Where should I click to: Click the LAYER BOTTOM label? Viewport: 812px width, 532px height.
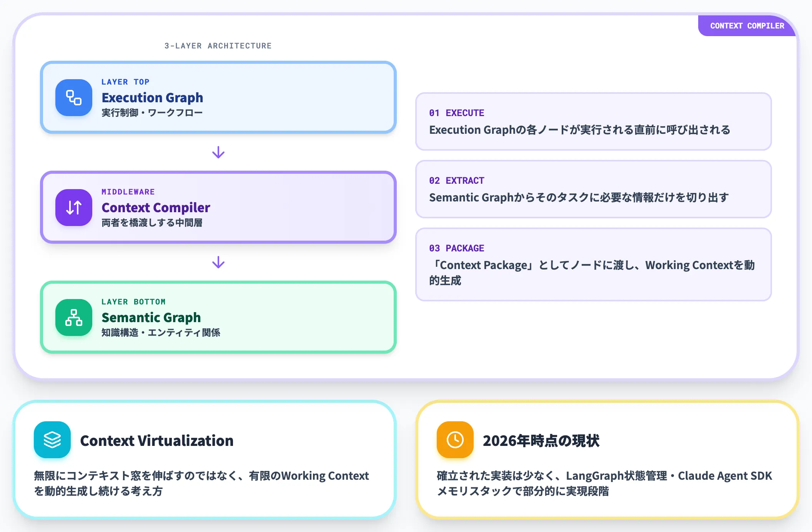click(133, 302)
